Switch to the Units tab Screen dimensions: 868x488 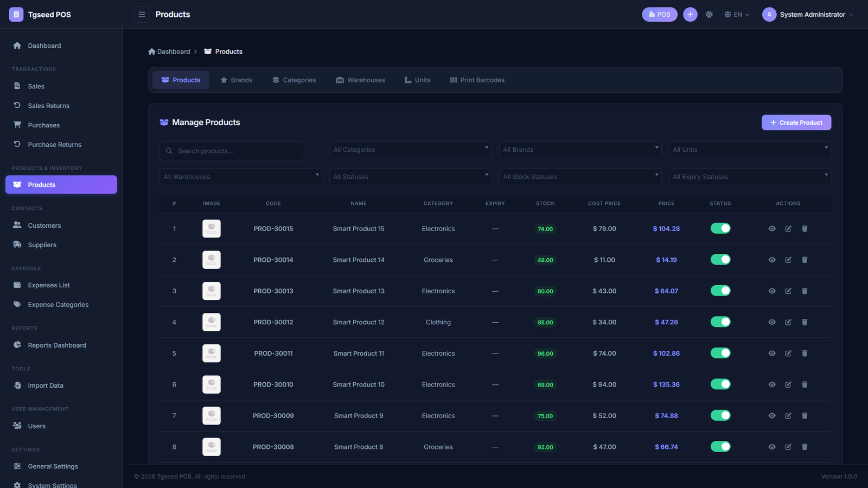point(417,80)
